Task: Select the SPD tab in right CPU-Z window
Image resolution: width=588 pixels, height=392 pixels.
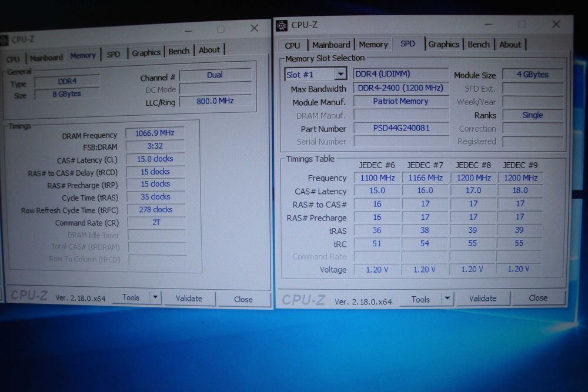Action: 407,44
